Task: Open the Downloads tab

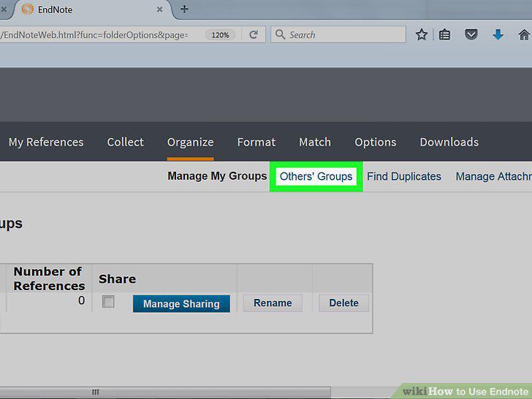Action: tap(449, 142)
